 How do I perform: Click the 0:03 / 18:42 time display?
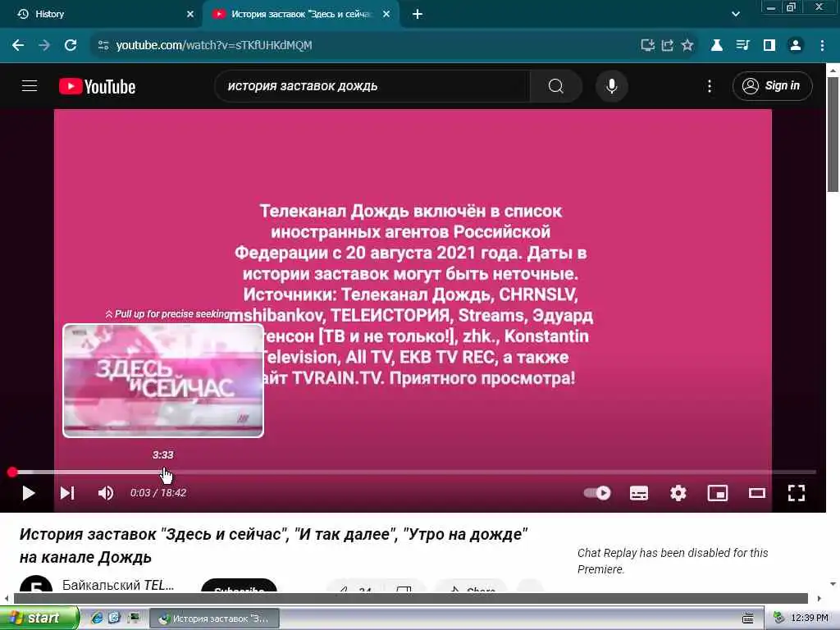click(158, 493)
